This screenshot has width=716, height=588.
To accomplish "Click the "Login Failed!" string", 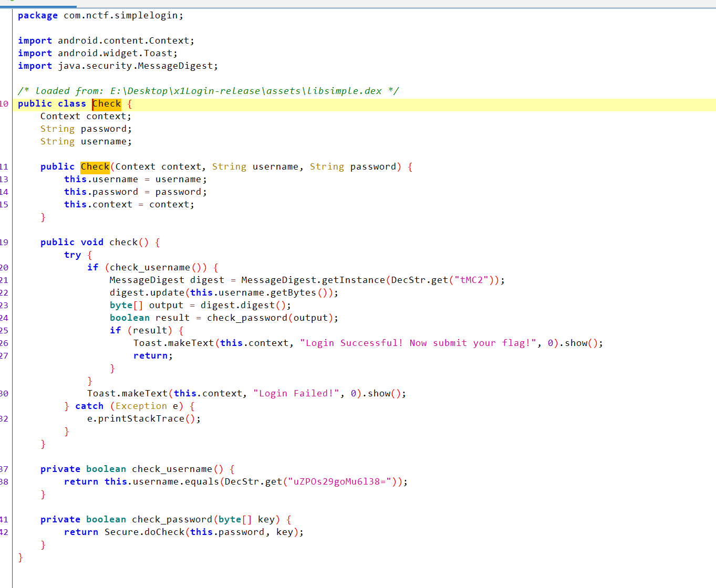I will (296, 394).
